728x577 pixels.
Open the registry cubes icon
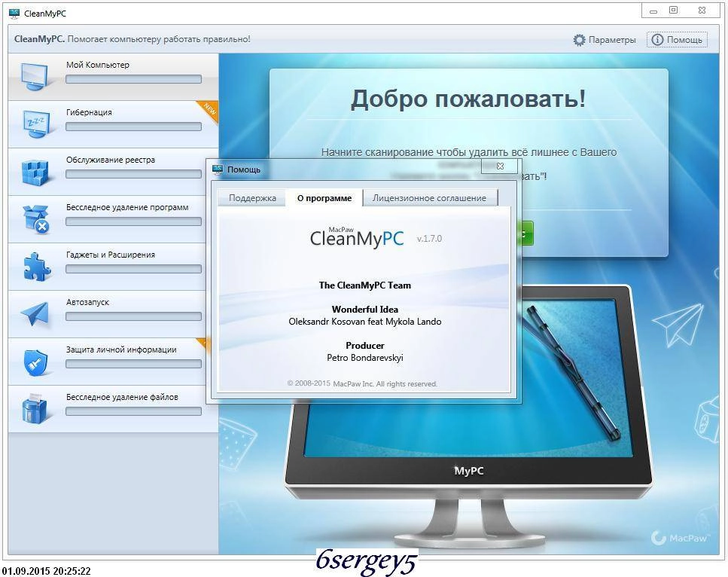tap(35, 172)
